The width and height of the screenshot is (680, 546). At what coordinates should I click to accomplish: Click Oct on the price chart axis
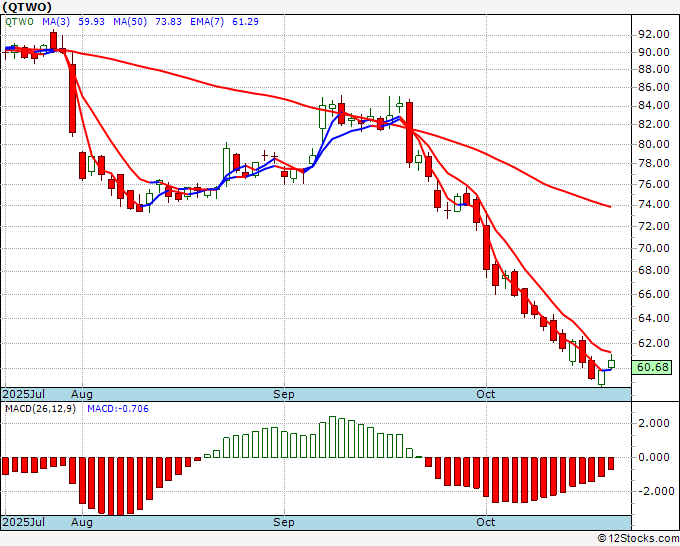coord(485,394)
